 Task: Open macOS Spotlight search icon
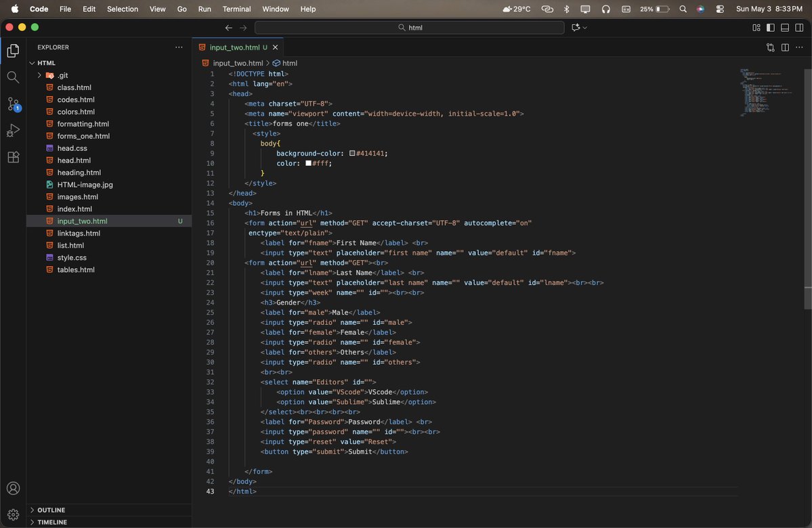pyautogui.click(x=683, y=9)
